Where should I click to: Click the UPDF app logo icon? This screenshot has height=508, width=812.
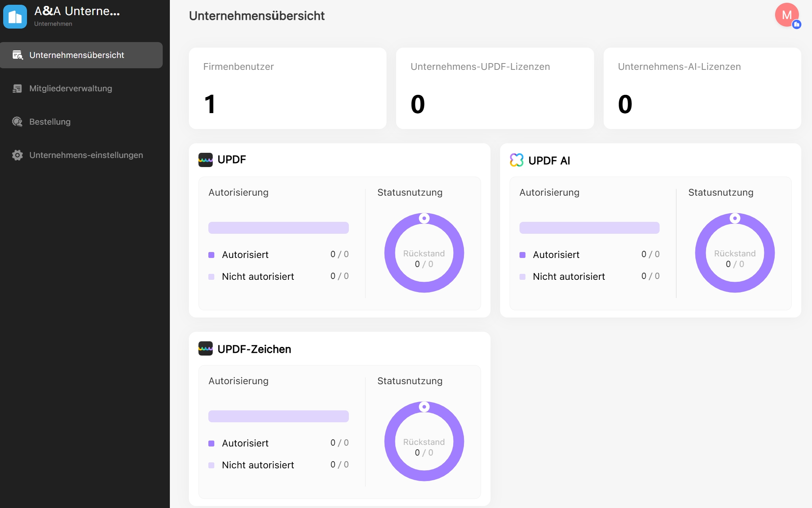pyautogui.click(x=206, y=160)
